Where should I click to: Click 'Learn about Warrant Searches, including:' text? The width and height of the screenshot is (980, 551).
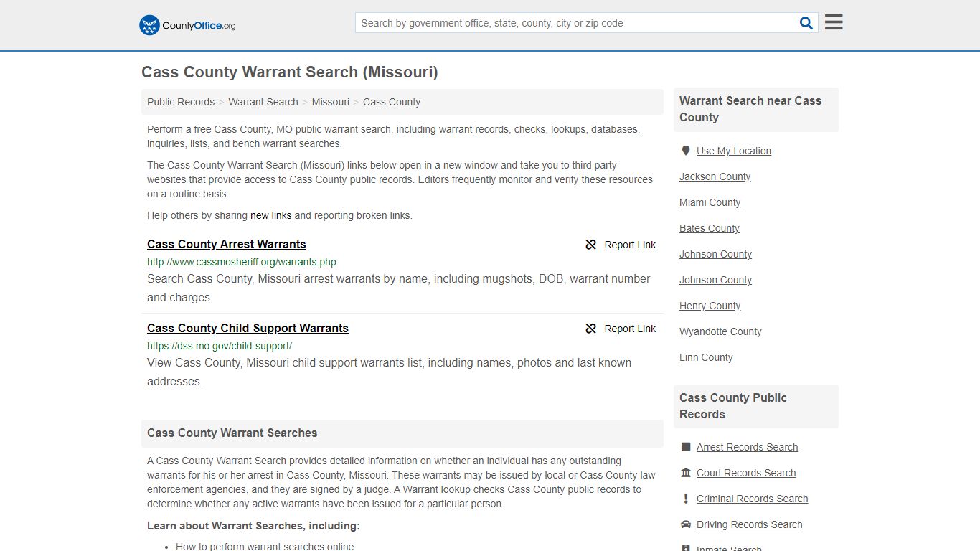pos(253,526)
